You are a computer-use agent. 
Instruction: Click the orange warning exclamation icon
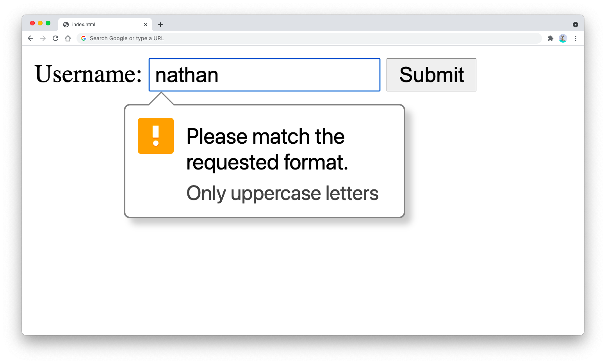tap(156, 136)
